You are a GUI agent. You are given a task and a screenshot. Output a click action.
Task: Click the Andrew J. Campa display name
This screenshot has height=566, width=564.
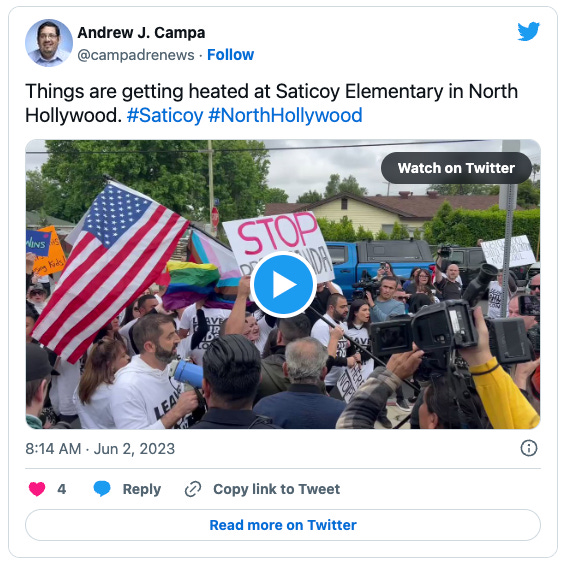click(x=141, y=33)
